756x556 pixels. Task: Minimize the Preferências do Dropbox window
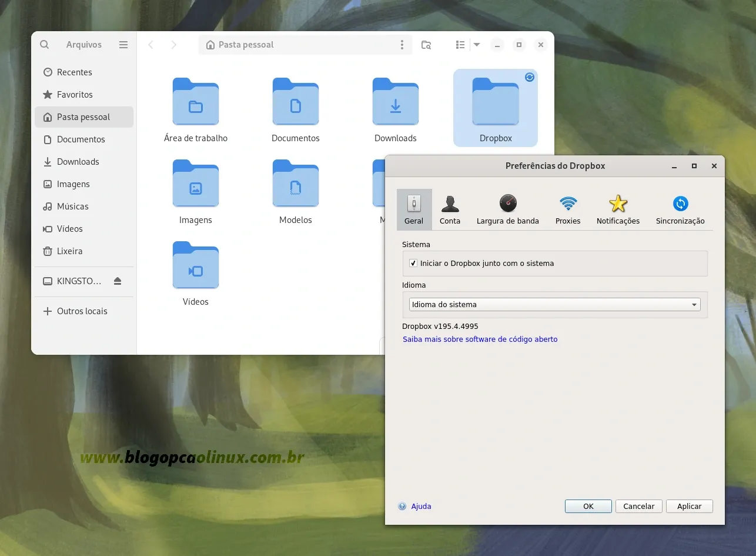click(674, 166)
